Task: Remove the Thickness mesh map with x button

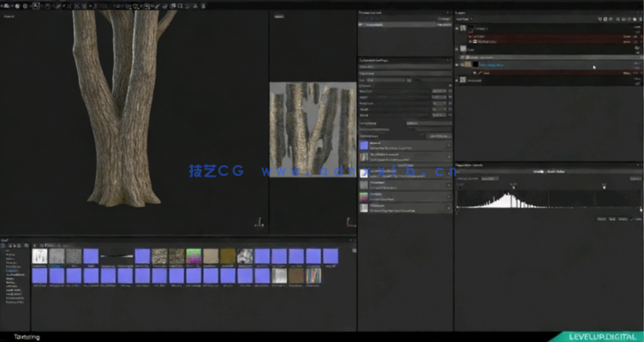Action: [x=449, y=208]
